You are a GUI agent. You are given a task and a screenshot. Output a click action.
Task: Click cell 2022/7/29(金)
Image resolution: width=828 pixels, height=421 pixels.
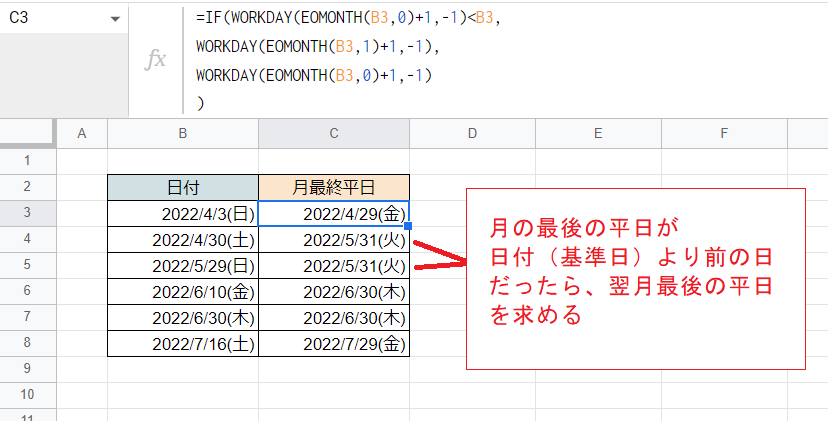point(334,343)
